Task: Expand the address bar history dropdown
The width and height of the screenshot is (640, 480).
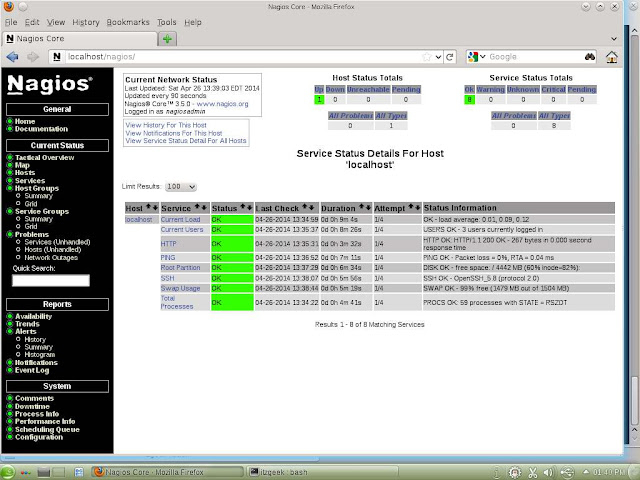Action: click(x=438, y=57)
